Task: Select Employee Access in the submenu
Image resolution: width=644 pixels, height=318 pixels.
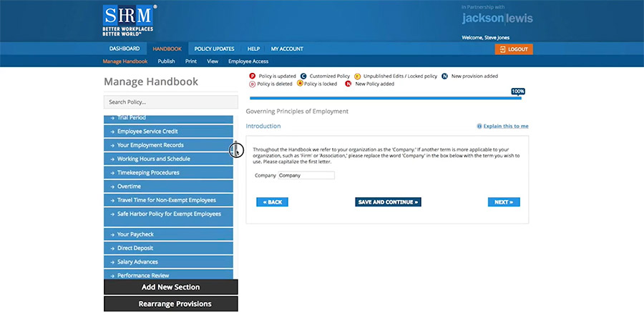Action: coord(248,61)
